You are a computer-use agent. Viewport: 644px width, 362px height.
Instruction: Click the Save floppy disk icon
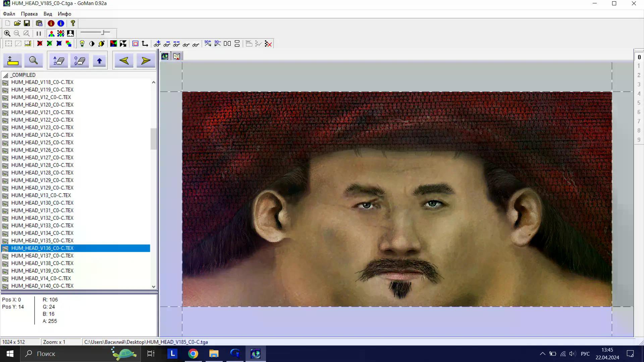27,23
